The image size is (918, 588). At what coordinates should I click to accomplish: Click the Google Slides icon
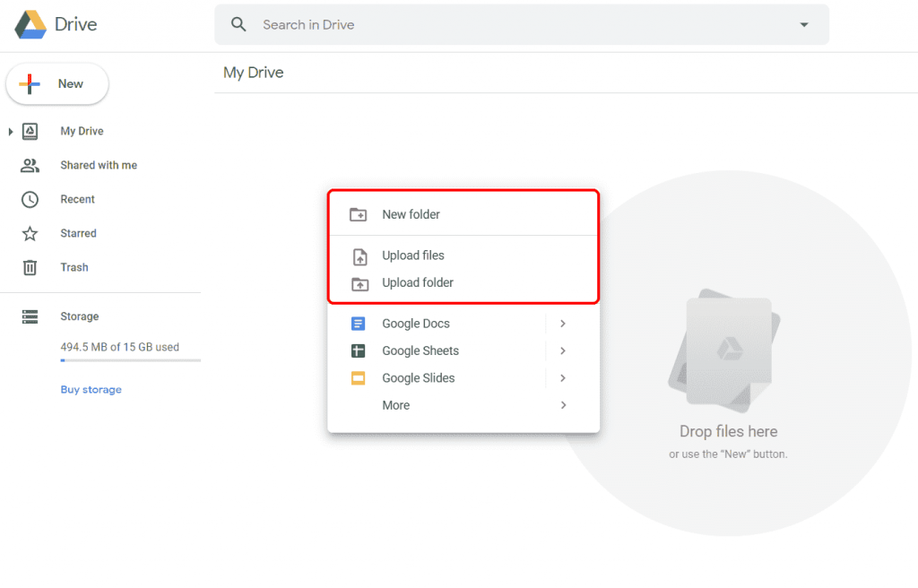[x=359, y=378]
